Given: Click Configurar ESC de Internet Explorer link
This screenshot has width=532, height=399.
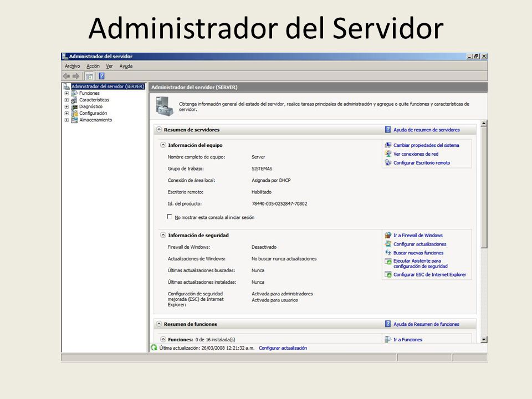Looking at the screenshot, I should point(429,275).
